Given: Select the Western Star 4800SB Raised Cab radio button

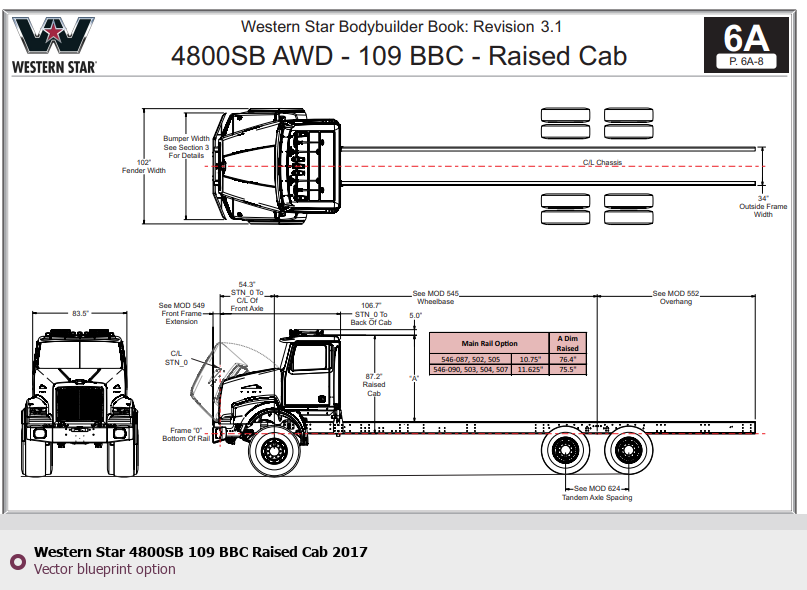Looking at the screenshot, I should (x=17, y=561).
